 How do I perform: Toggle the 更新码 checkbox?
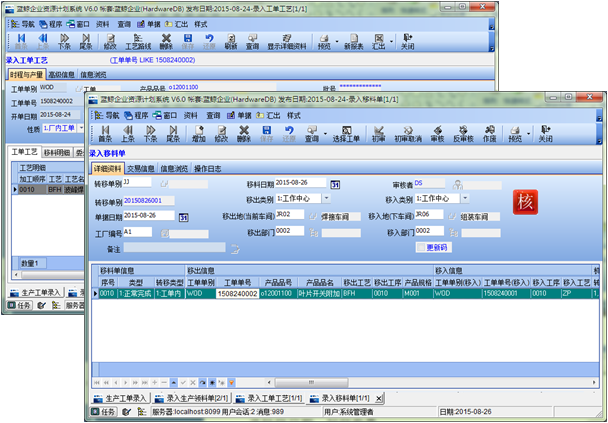[x=420, y=247]
